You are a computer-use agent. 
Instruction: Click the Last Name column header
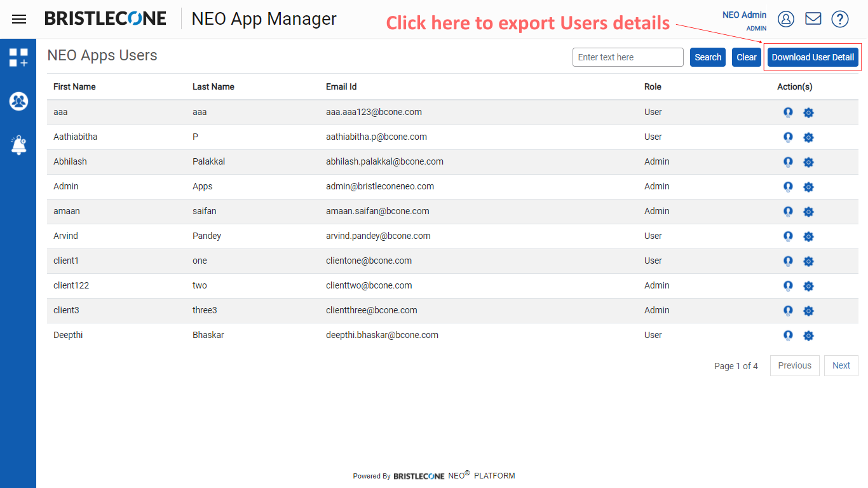coord(214,86)
